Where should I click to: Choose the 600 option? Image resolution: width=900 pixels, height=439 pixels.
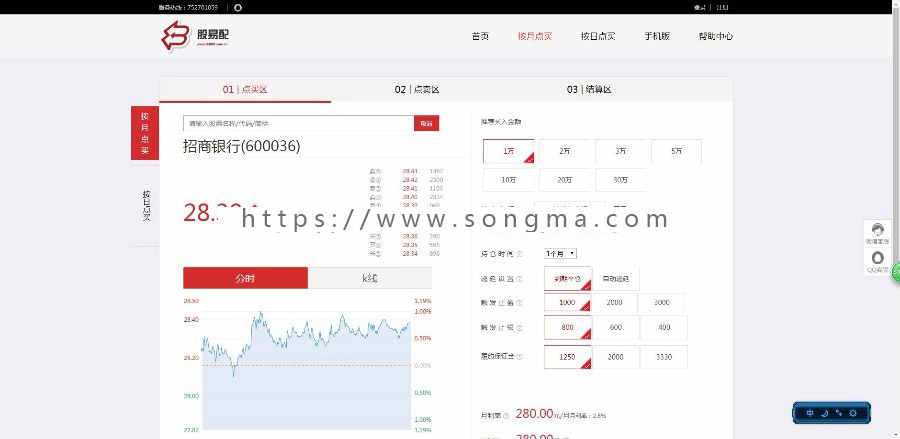615,328
